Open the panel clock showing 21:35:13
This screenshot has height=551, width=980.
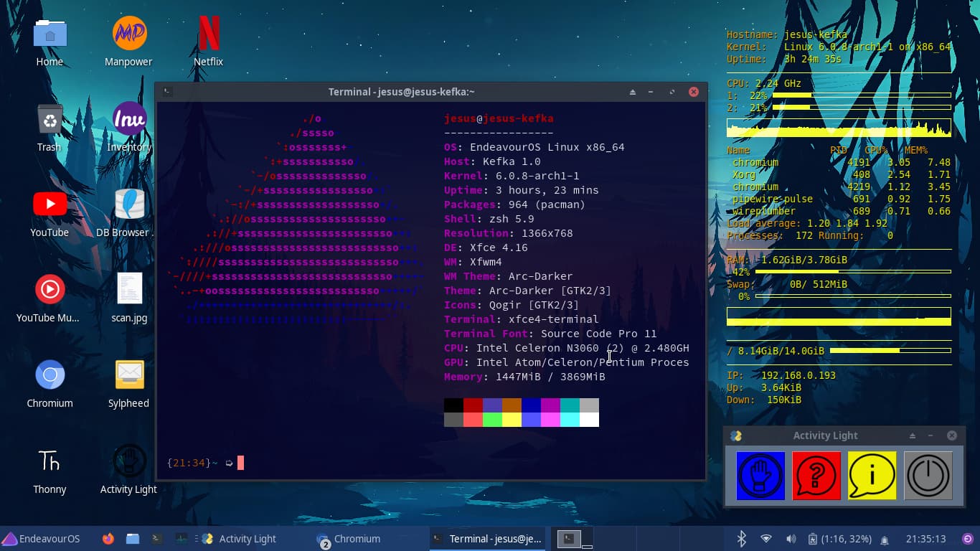925,539
